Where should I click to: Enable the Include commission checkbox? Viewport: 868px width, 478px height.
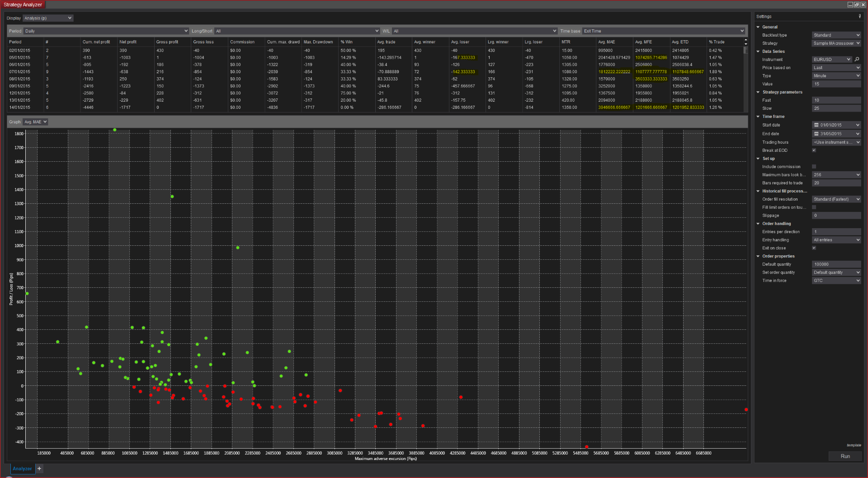point(814,167)
